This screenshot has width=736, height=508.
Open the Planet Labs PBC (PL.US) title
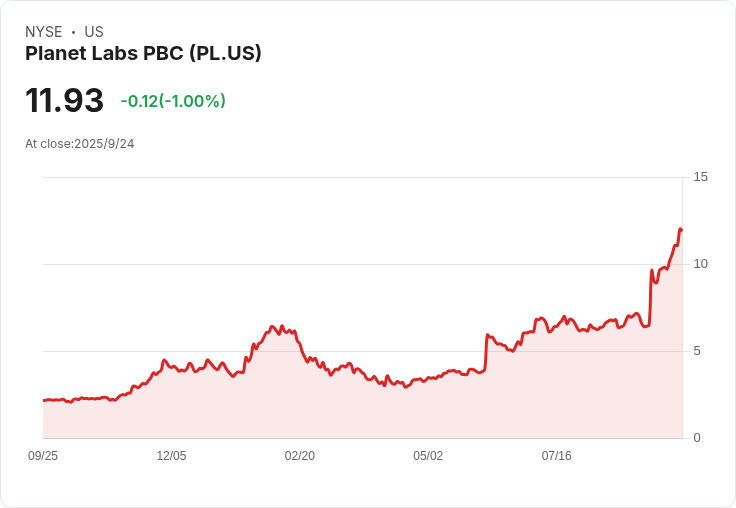point(143,53)
